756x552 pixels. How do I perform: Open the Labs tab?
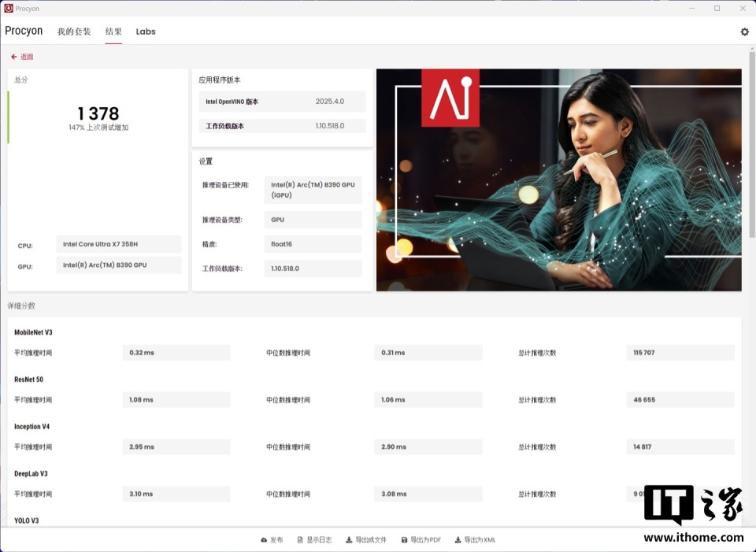coord(146,31)
